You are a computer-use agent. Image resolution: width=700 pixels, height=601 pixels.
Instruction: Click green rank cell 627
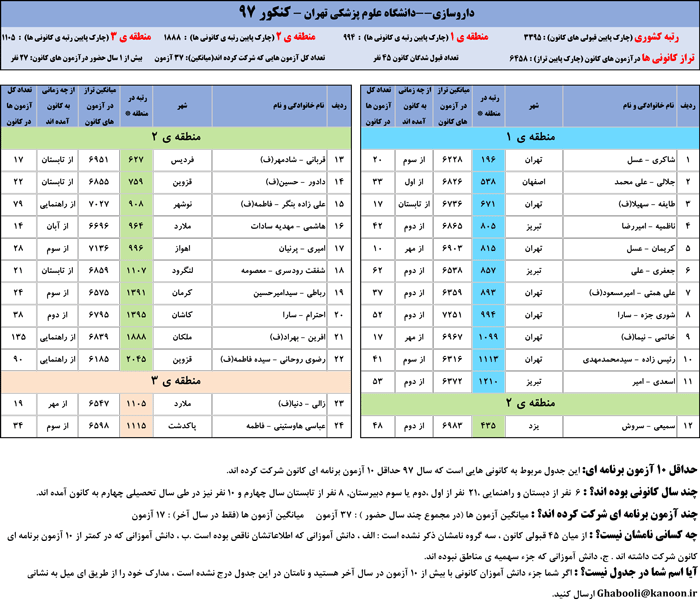pyautogui.click(x=136, y=161)
